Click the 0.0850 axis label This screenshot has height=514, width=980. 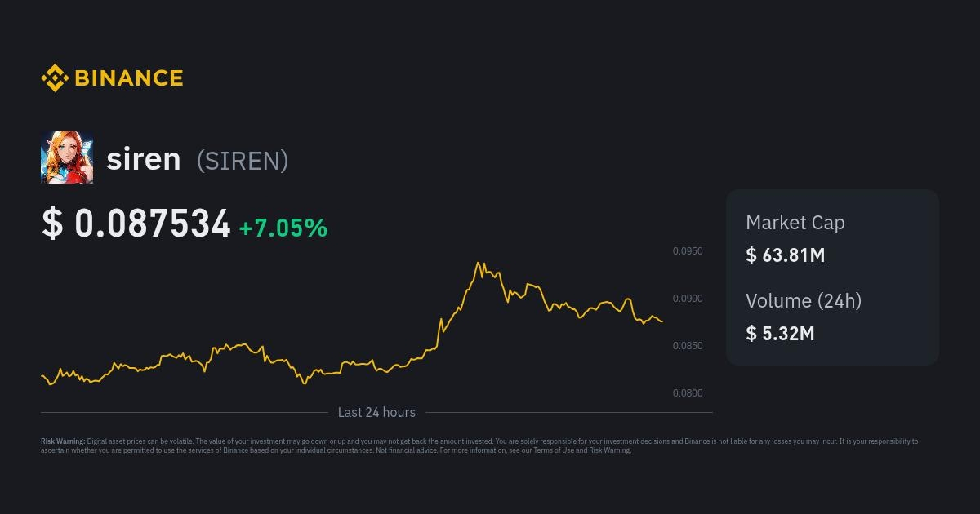coord(688,346)
